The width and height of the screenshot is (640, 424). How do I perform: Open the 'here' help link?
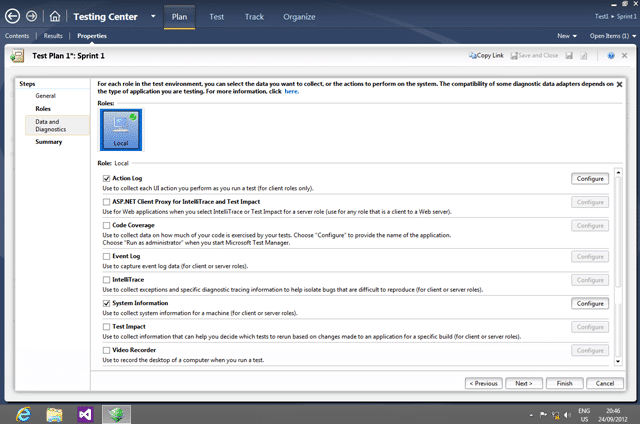(x=291, y=91)
